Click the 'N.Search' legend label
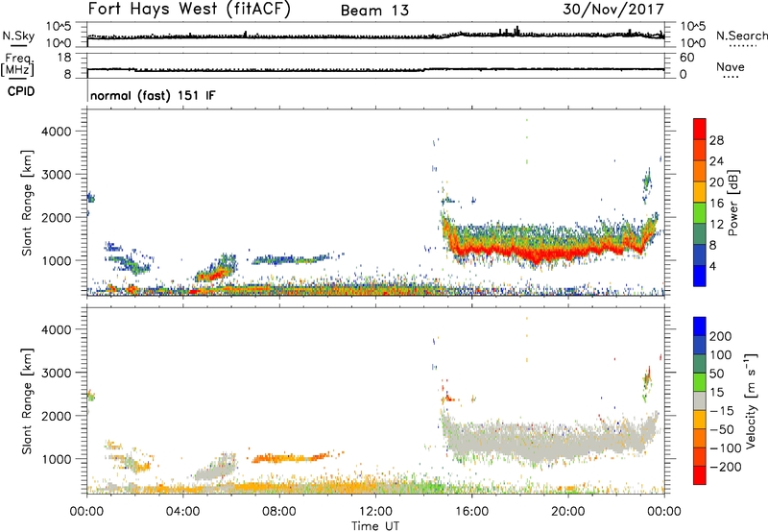Image resolution: width=768 pixels, height=532 pixels. [741, 36]
